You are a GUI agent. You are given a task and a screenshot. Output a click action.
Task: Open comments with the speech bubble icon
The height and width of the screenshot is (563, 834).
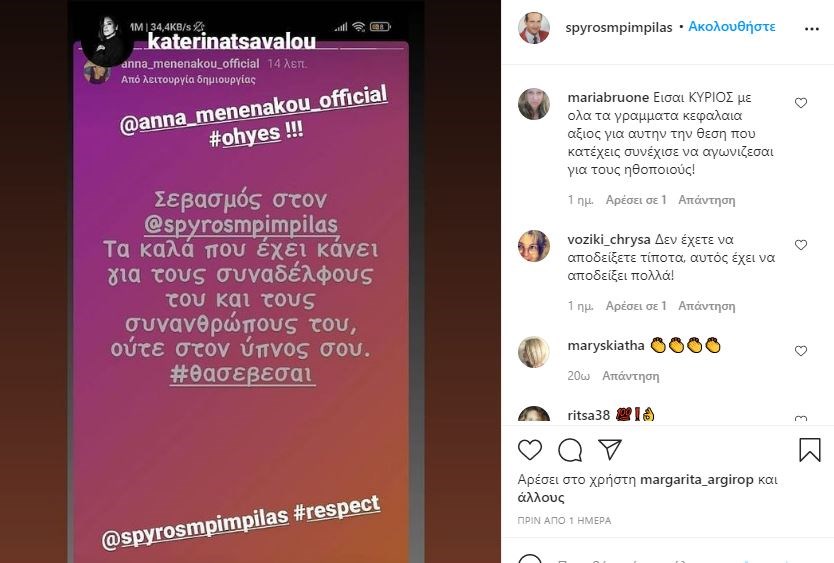click(570, 451)
